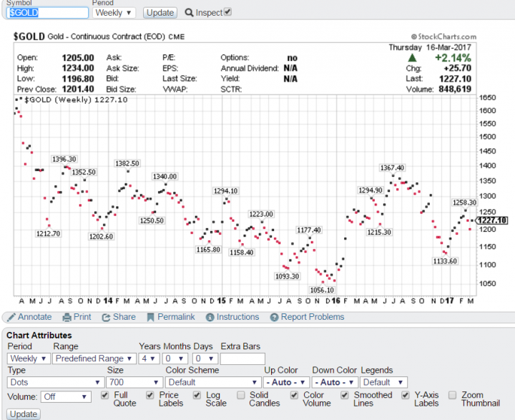
Task: Click the Extra Bars text field
Action: 242,358
